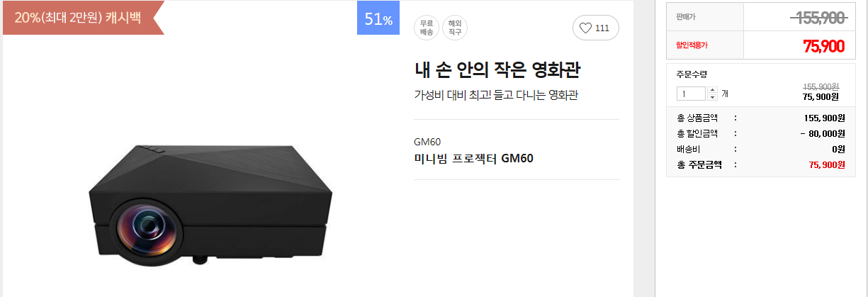868x297 pixels.
Task: Click the 미니빔 프로젝터 GM60 product name
Action: tap(473, 157)
